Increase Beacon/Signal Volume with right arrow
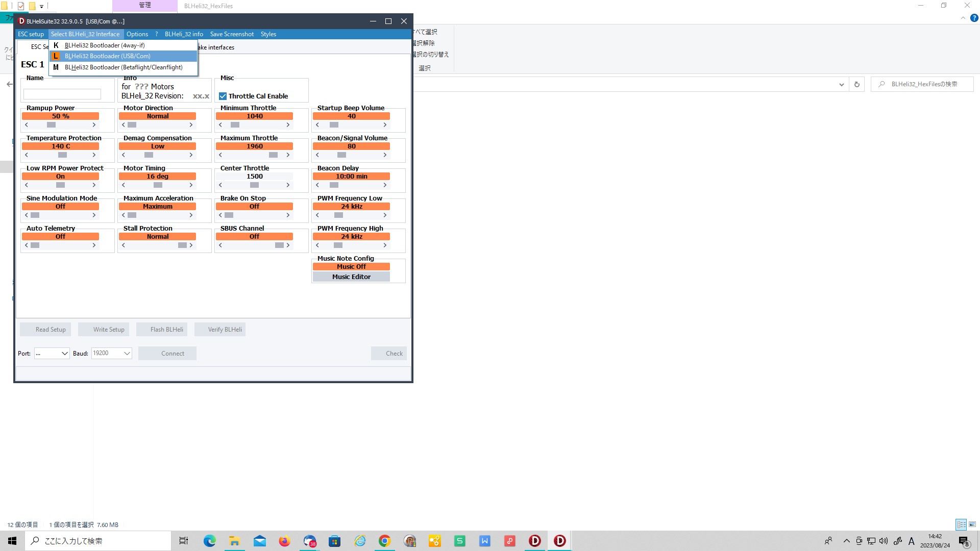 (385, 155)
